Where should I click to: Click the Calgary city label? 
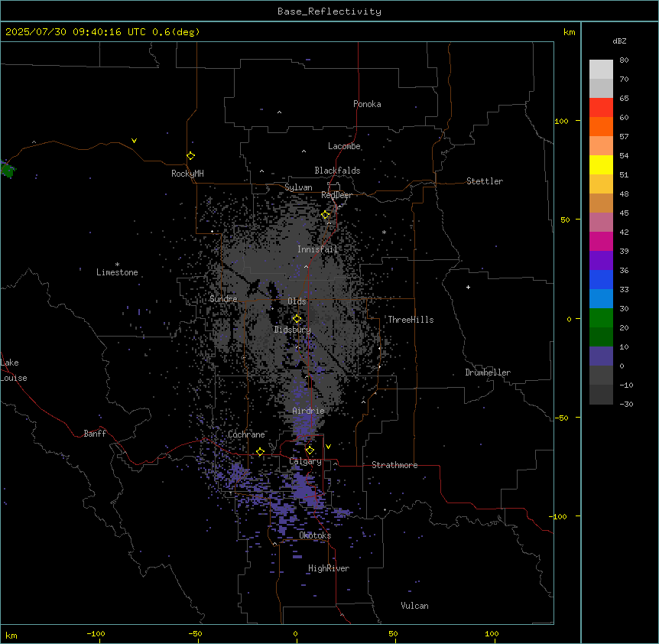tap(305, 461)
